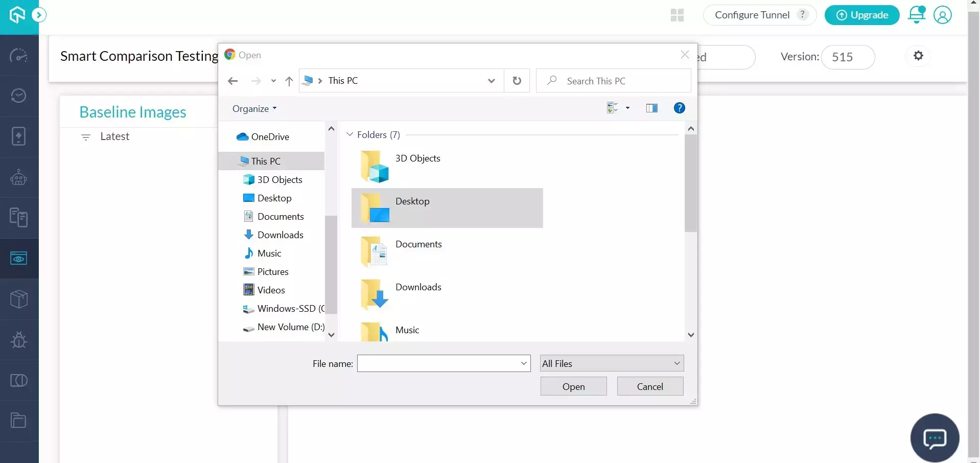
Task: Click the user profile avatar icon
Action: click(x=942, y=15)
